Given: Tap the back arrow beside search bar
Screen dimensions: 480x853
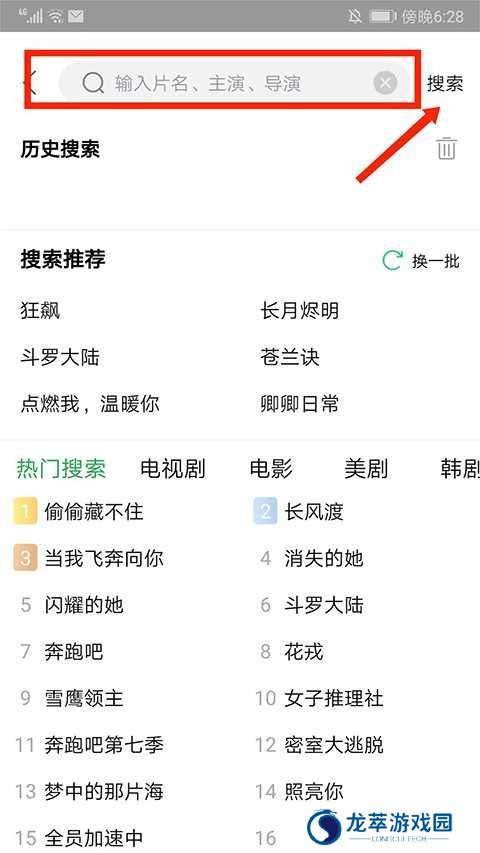Looking at the screenshot, I should click(x=30, y=83).
